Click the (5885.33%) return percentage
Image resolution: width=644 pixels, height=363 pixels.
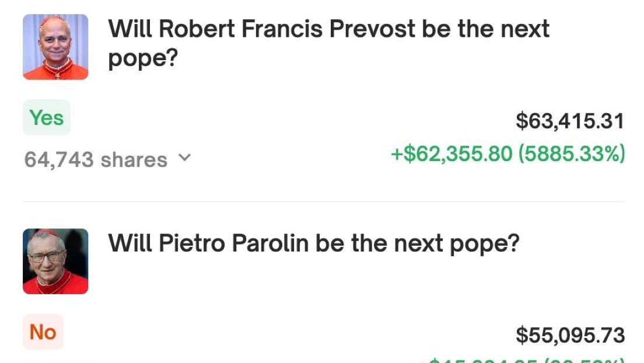572,153
